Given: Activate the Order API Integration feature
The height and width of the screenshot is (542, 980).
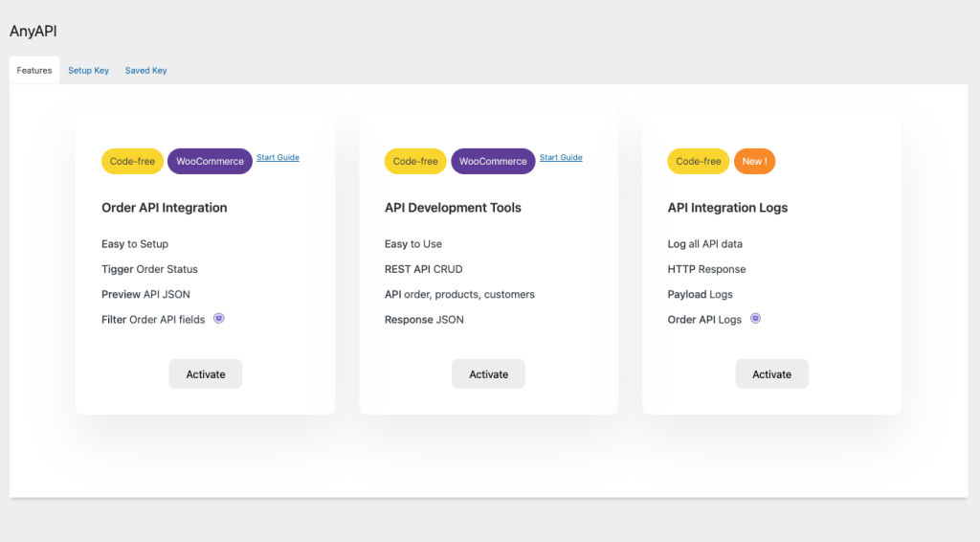Looking at the screenshot, I should pyautogui.click(x=205, y=373).
